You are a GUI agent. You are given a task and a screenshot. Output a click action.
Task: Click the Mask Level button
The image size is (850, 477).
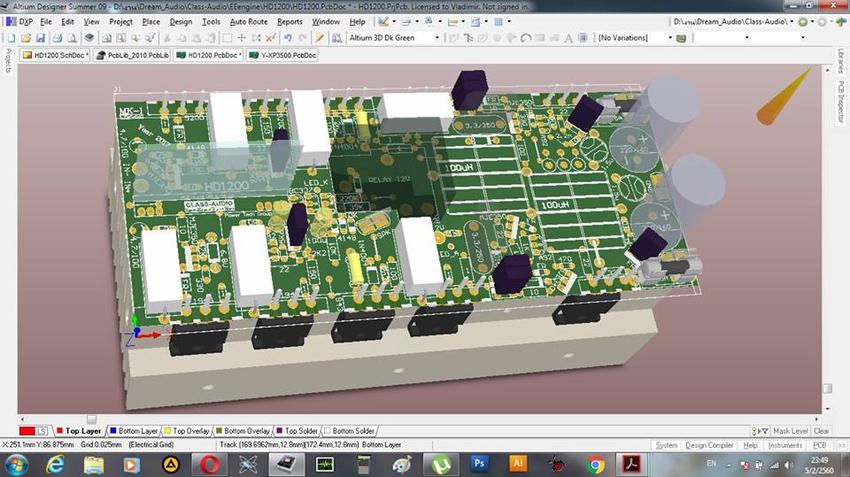click(790, 431)
